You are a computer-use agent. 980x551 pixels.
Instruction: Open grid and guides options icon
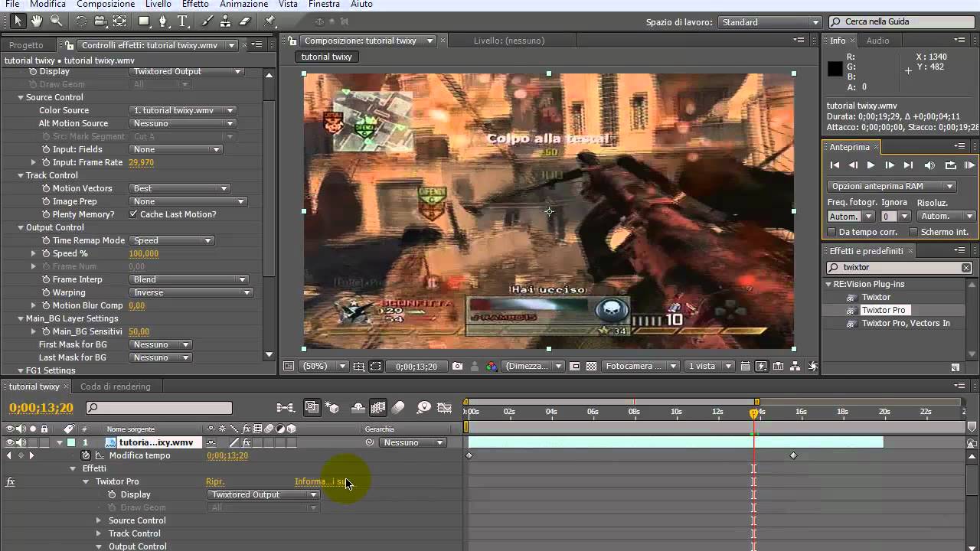tap(359, 367)
